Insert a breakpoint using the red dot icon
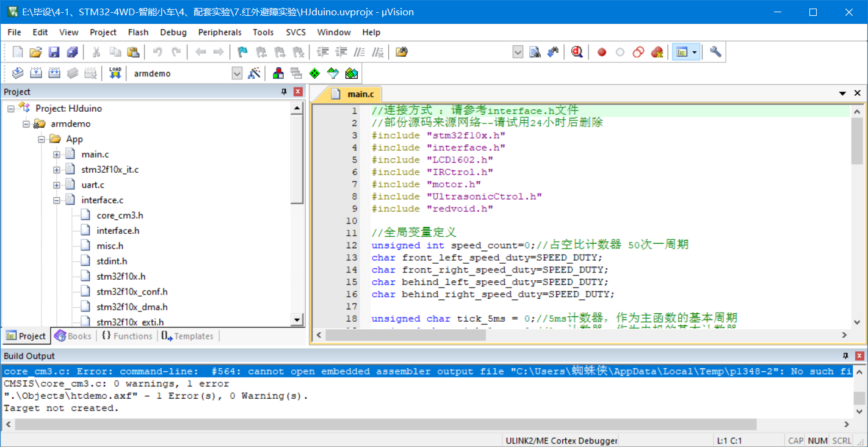 [601, 52]
